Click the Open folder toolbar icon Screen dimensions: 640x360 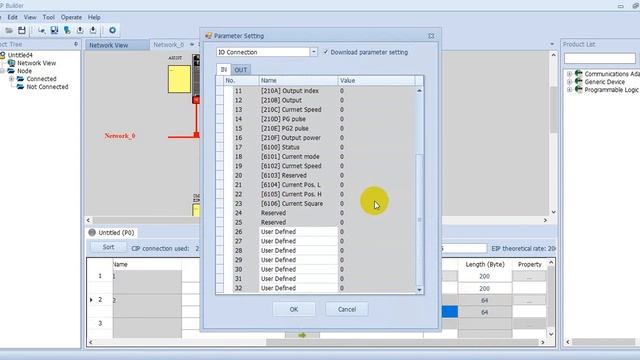(9, 30)
